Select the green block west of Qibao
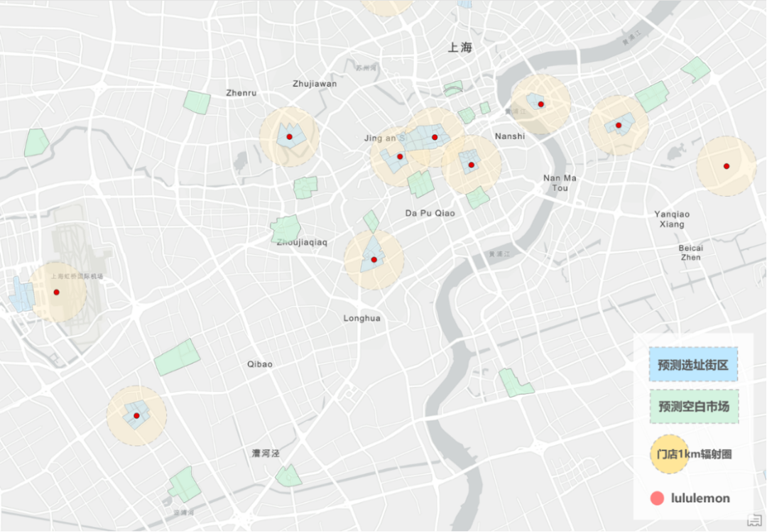The width and height of the screenshot is (767, 532). [177, 357]
